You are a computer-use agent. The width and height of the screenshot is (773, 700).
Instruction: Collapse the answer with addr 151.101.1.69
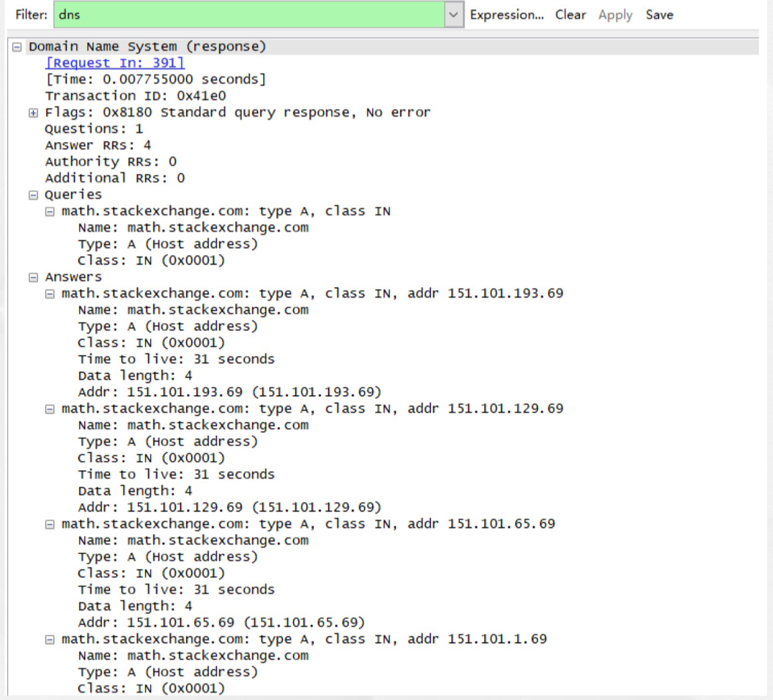coord(50,640)
